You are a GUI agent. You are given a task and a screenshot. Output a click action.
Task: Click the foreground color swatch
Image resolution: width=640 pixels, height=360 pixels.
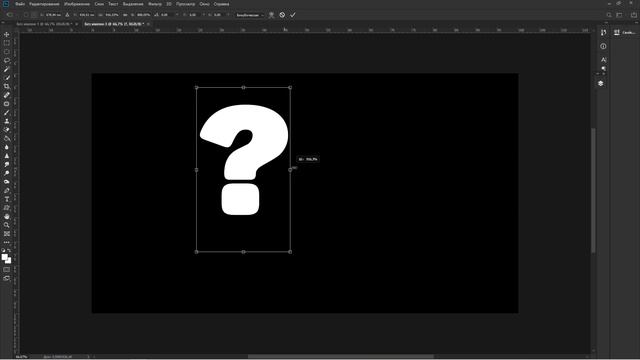pyautogui.click(x=4, y=257)
